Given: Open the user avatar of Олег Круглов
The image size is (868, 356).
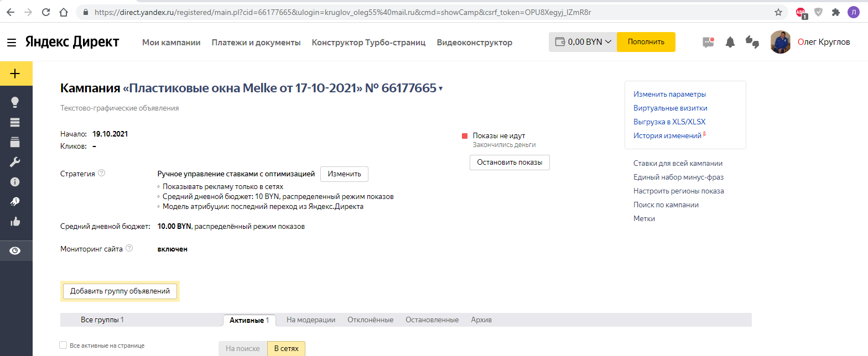Looking at the screenshot, I should coord(781,42).
